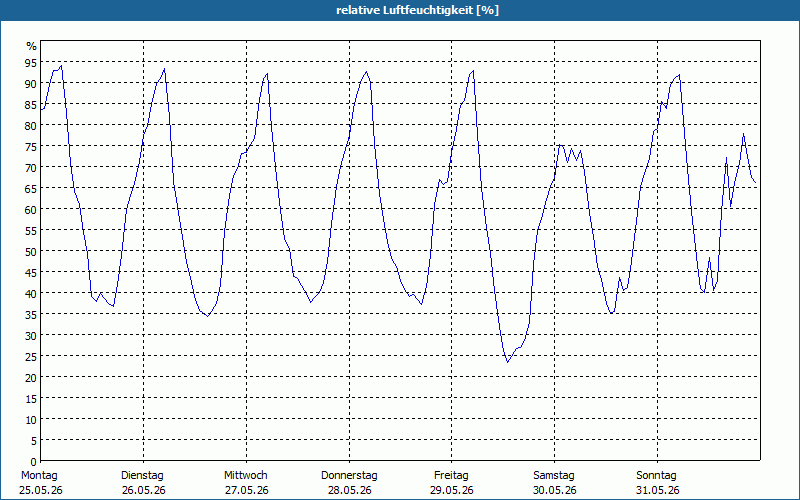The height and width of the screenshot is (500, 800).
Task: Click the % unit label above the y-axis
Action: tap(32, 46)
